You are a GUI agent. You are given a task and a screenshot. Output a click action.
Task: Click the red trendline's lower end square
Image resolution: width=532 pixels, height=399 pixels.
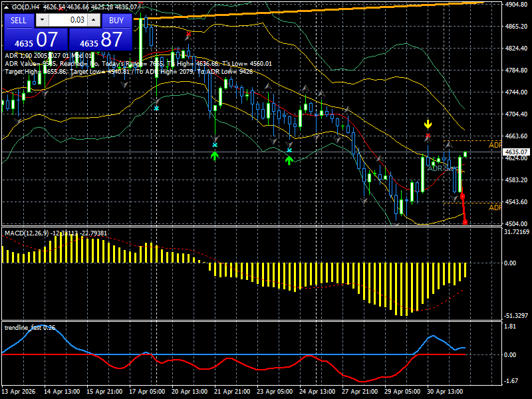[465, 222]
